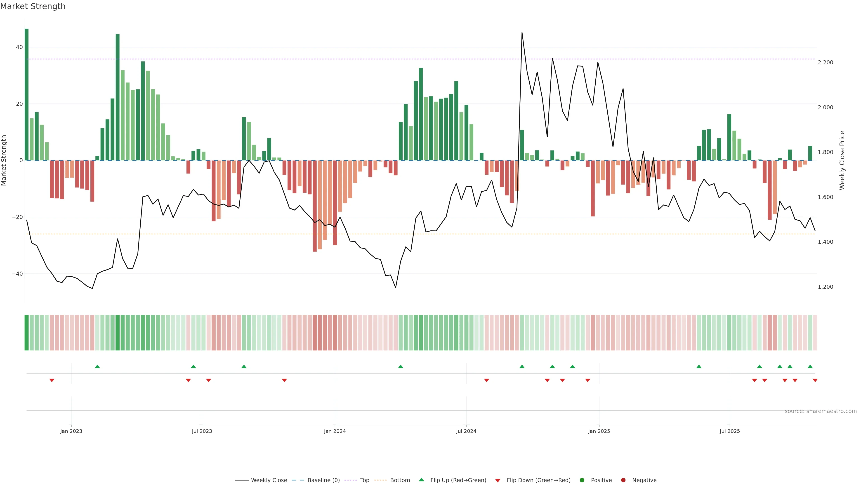Click the Weekly Close Price axis title
The height and width of the screenshot is (488, 868).
pyautogui.click(x=842, y=160)
